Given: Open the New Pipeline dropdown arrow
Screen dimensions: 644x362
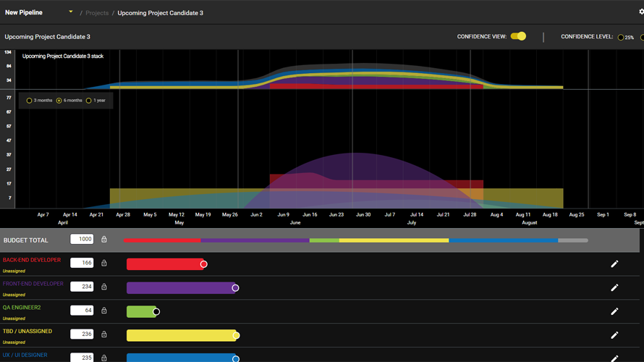Looking at the screenshot, I should point(71,12).
